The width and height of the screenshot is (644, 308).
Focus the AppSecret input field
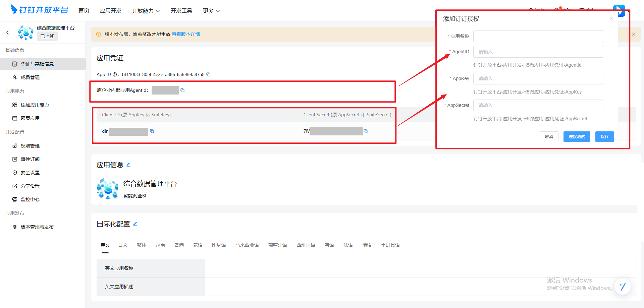[x=539, y=105]
